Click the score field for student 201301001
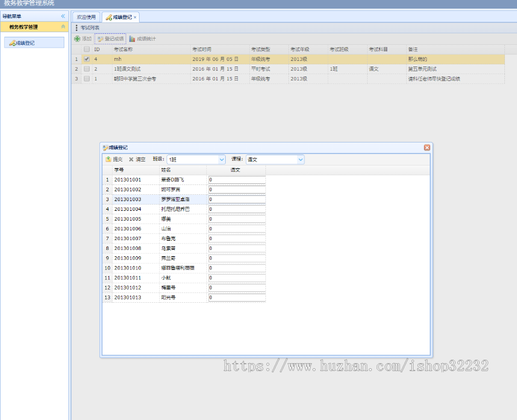 (237, 180)
